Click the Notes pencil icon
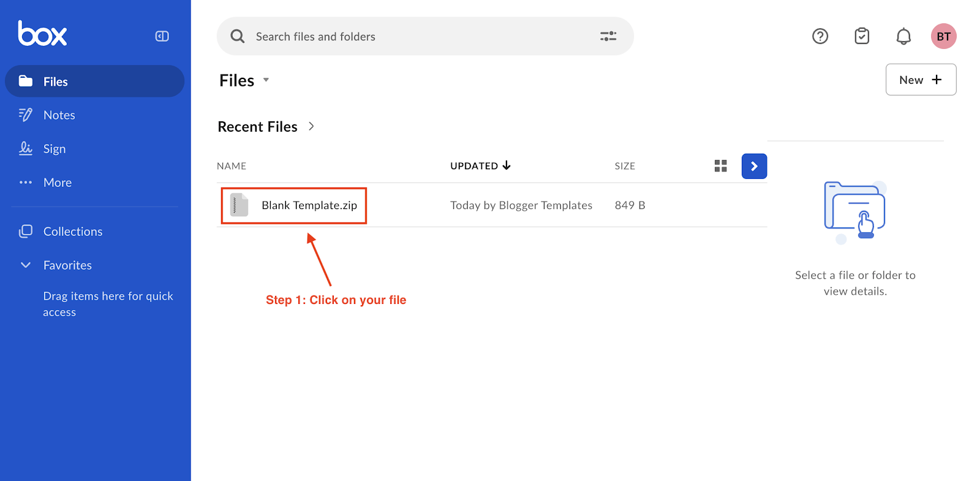Viewport: 980px width, 481px height. pyautogui.click(x=26, y=115)
